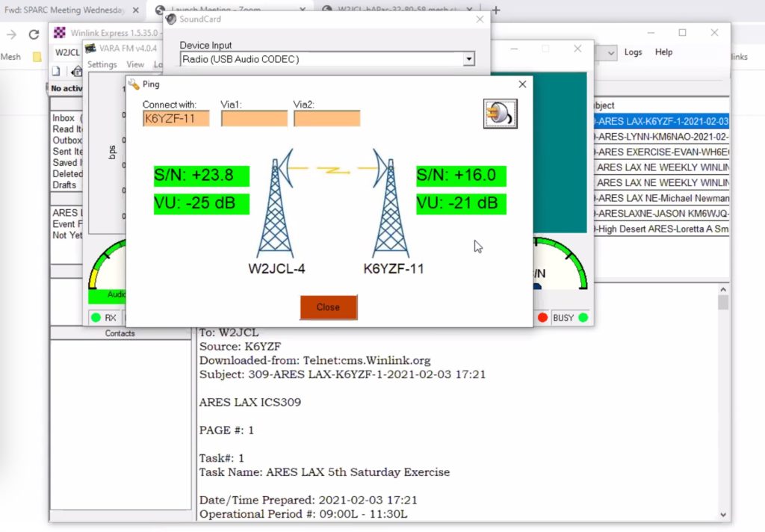Click the 'S/N: +16.0' reading
The image size is (765, 532).
click(461, 176)
